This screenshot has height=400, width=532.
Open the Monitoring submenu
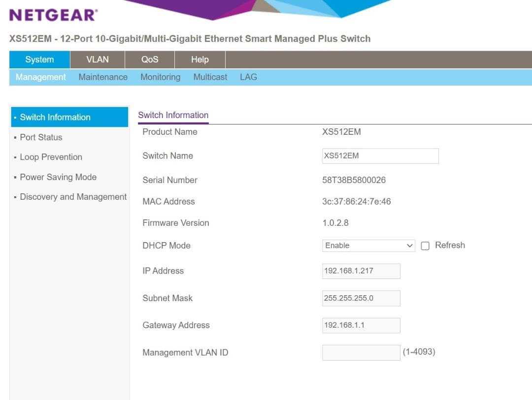click(160, 77)
